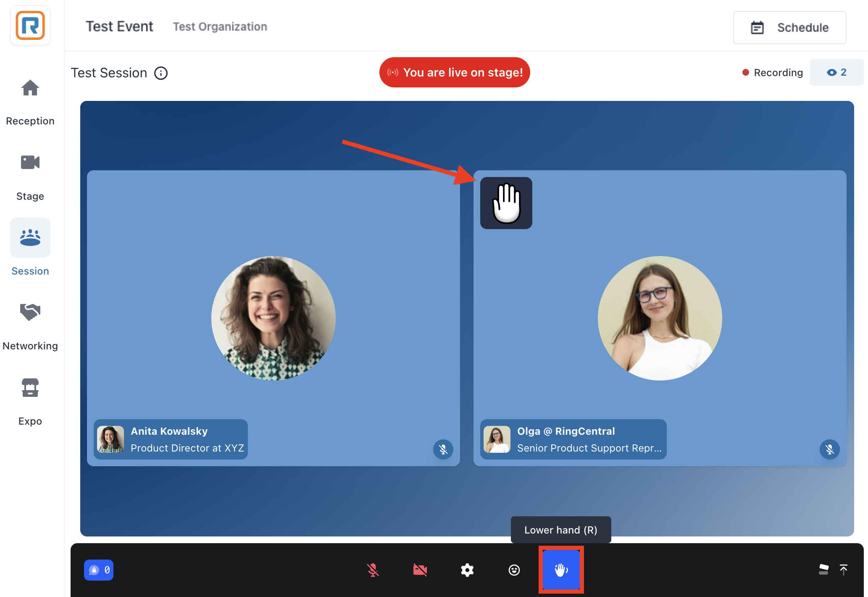Lower hand with the blue hand button
The width and height of the screenshot is (868, 597).
pyautogui.click(x=561, y=570)
